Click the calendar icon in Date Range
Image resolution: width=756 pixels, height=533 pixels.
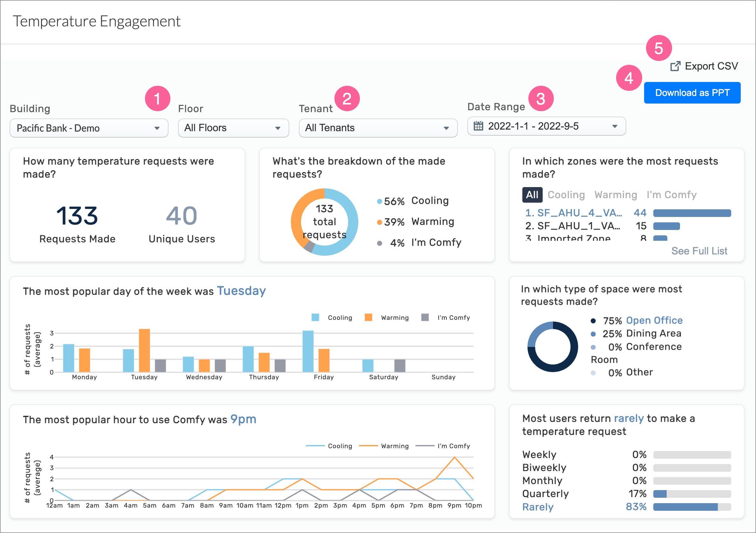point(478,126)
